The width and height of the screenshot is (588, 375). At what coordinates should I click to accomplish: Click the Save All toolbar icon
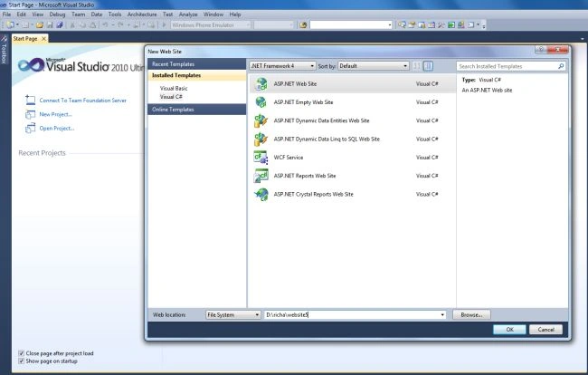[60, 25]
